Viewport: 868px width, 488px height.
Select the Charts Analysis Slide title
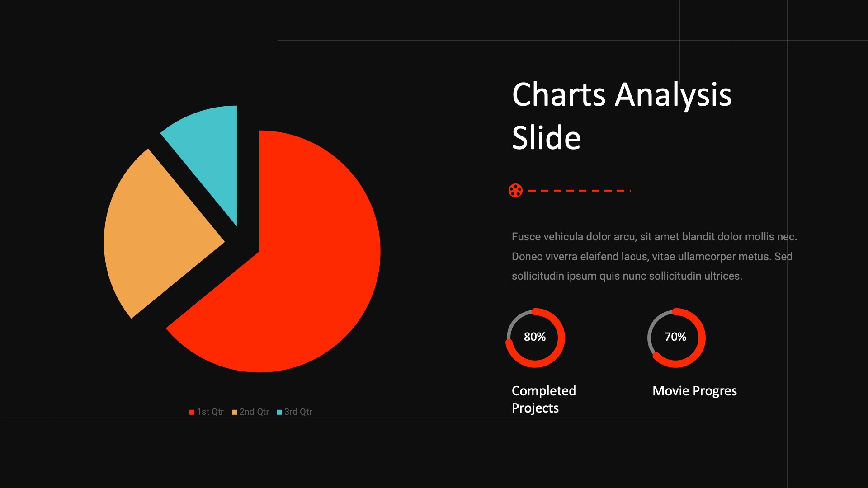pyautogui.click(x=622, y=116)
